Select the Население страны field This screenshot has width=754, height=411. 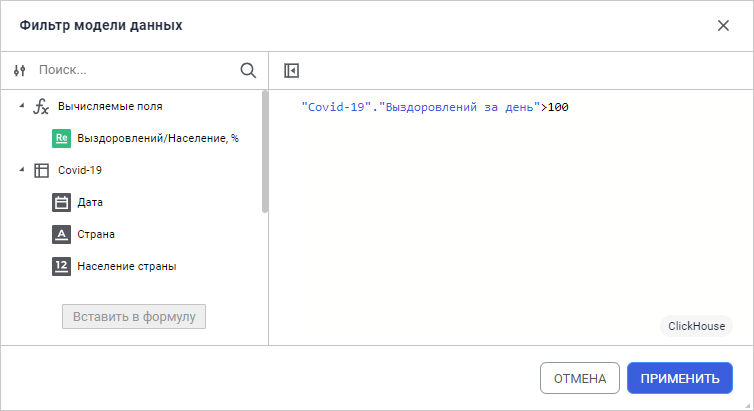[127, 266]
